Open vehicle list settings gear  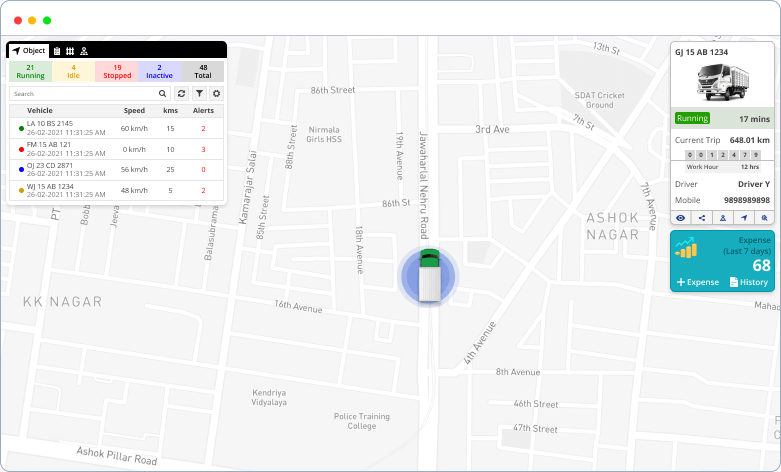click(216, 94)
